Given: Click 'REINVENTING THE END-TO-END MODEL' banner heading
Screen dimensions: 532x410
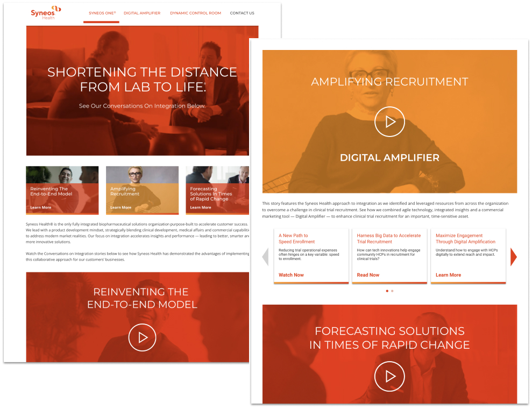Looking at the screenshot, I should pos(142,298).
